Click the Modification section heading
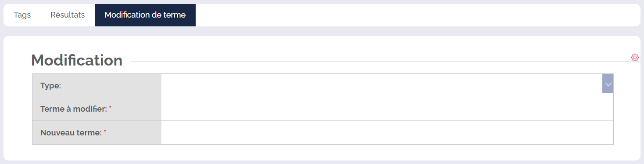 coord(77,60)
